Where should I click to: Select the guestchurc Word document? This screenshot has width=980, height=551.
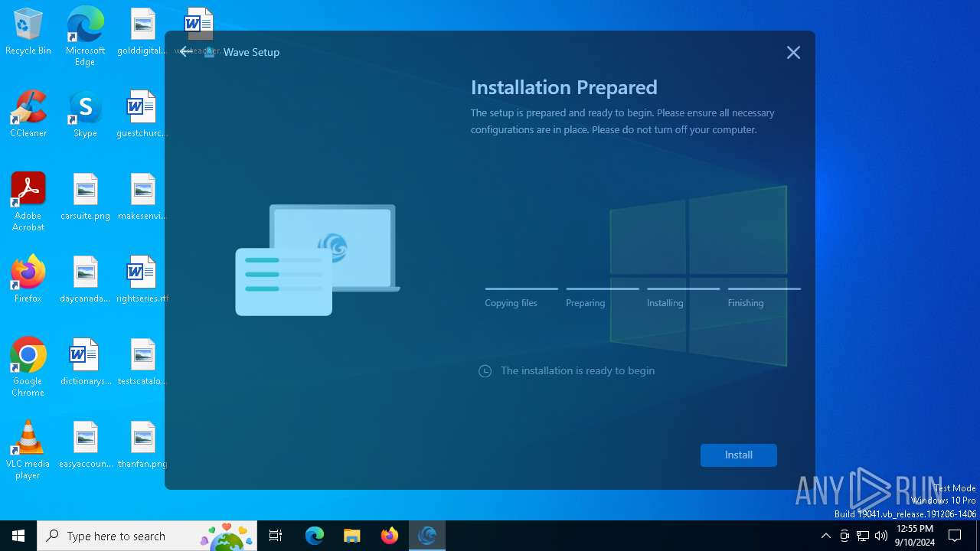point(142,114)
